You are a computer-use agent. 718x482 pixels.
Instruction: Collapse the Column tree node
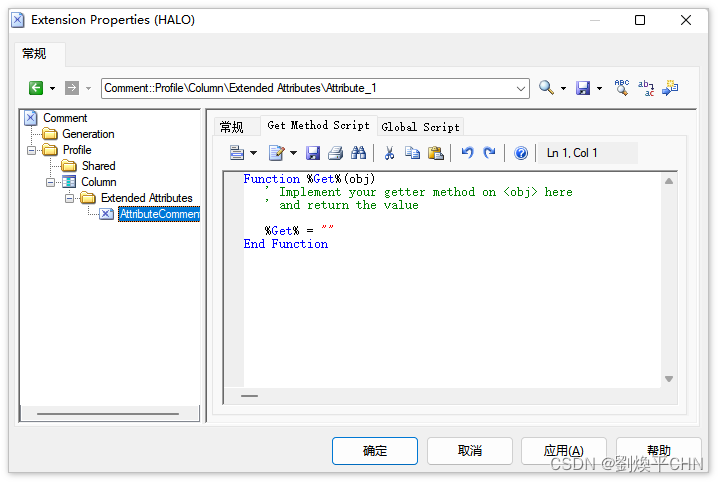click(50, 182)
